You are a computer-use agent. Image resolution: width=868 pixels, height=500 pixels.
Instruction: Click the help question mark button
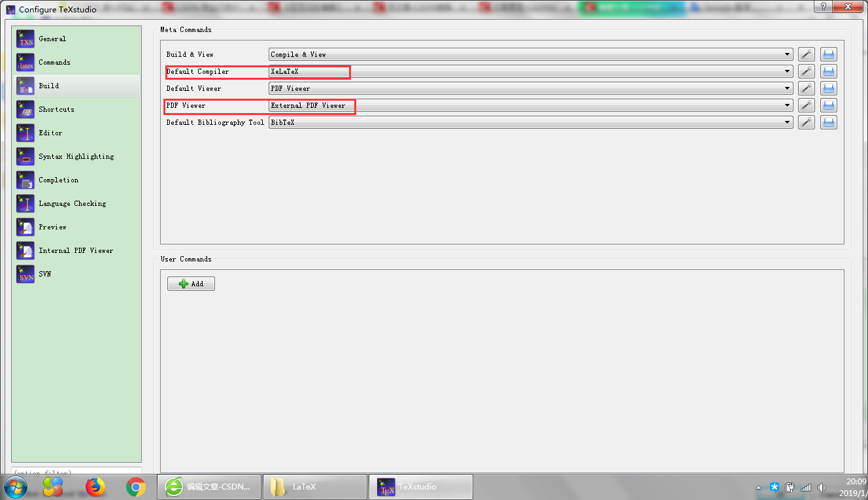click(x=822, y=7)
